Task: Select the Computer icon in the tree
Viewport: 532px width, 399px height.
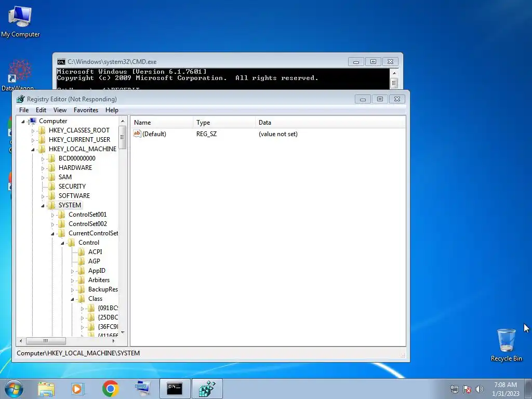Action: click(x=32, y=121)
